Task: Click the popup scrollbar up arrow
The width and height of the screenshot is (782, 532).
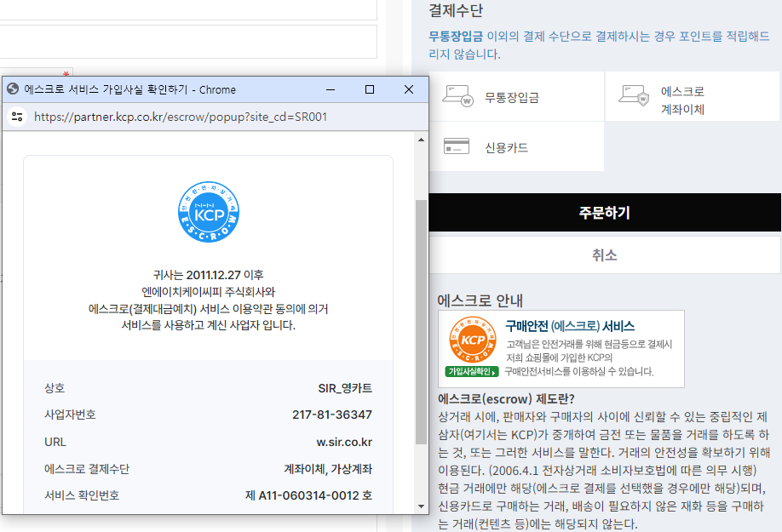Action: [x=421, y=140]
